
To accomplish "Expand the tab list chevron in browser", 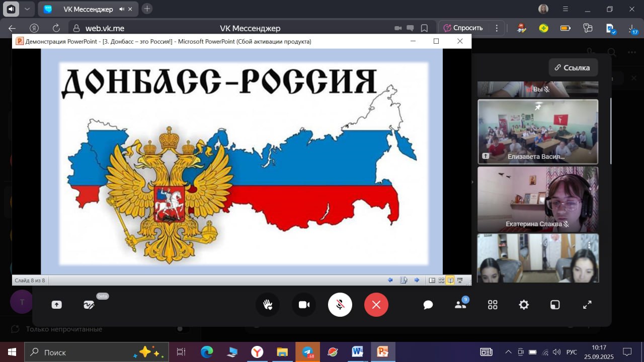I will coord(27,9).
